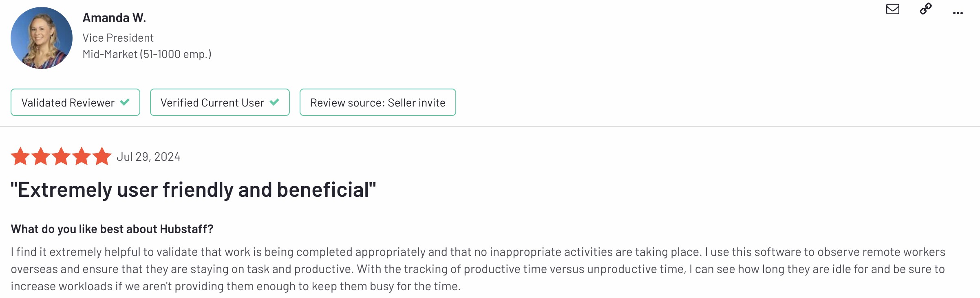This screenshot has height=298, width=980.
Task: Select the Verified Current User badge
Action: 212,102
